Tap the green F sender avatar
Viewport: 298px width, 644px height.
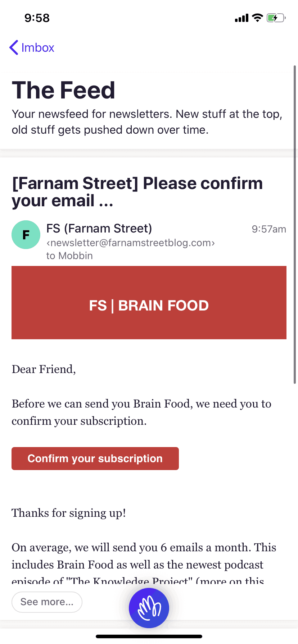click(x=26, y=235)
